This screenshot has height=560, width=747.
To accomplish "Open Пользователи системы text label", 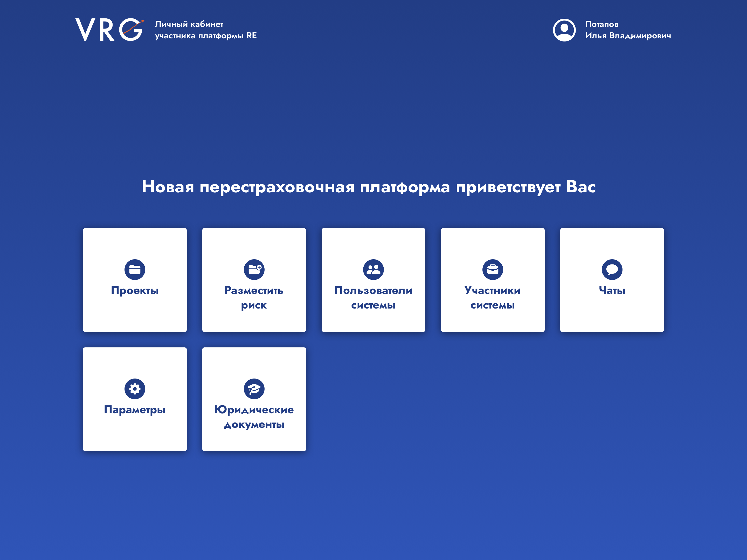I will click(x=373, y=297).
